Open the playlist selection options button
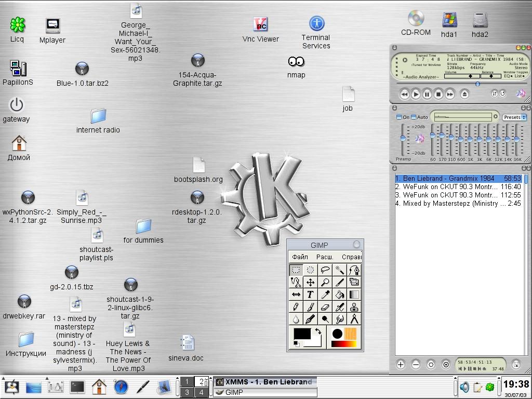 click(431, 365)
